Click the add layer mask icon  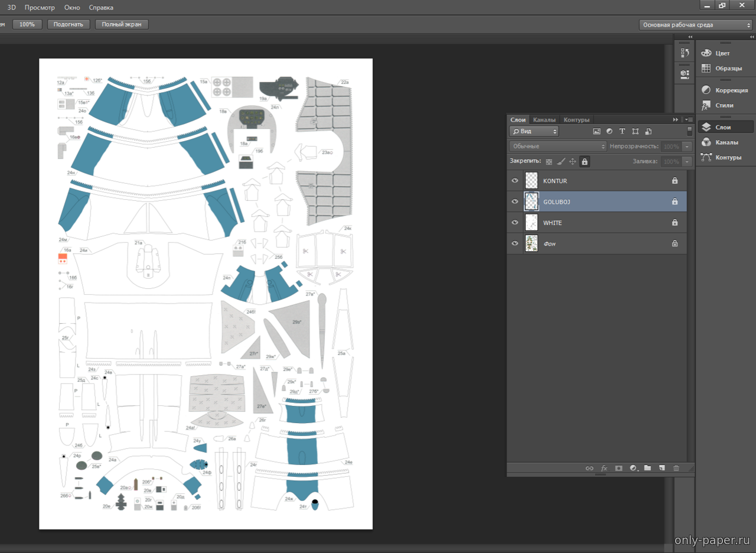[618, 468]
